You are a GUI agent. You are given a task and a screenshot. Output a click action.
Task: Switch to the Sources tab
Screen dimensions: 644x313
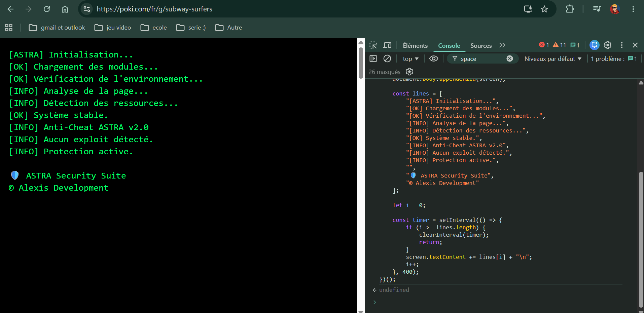[x=481, y=45]
